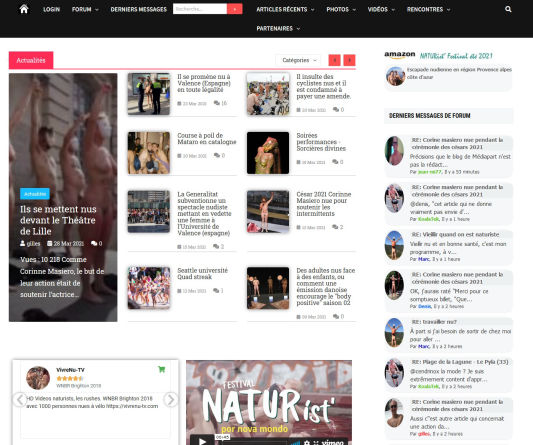Show previous ViveNu-TV carousel slide
The width and height of the screenshot is (533, 445).
click(x=20, y=400)
